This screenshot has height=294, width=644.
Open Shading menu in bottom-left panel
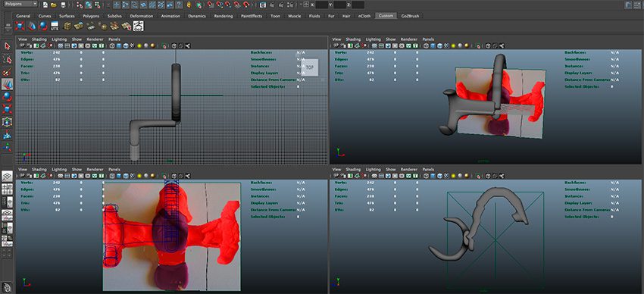coord(39,169)
